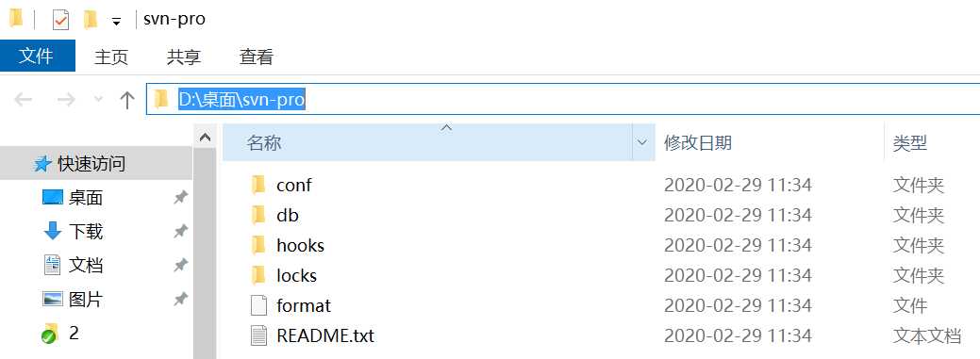Click the db folder icon
This screenshot has height=359, width=980.
click(258, 215)
